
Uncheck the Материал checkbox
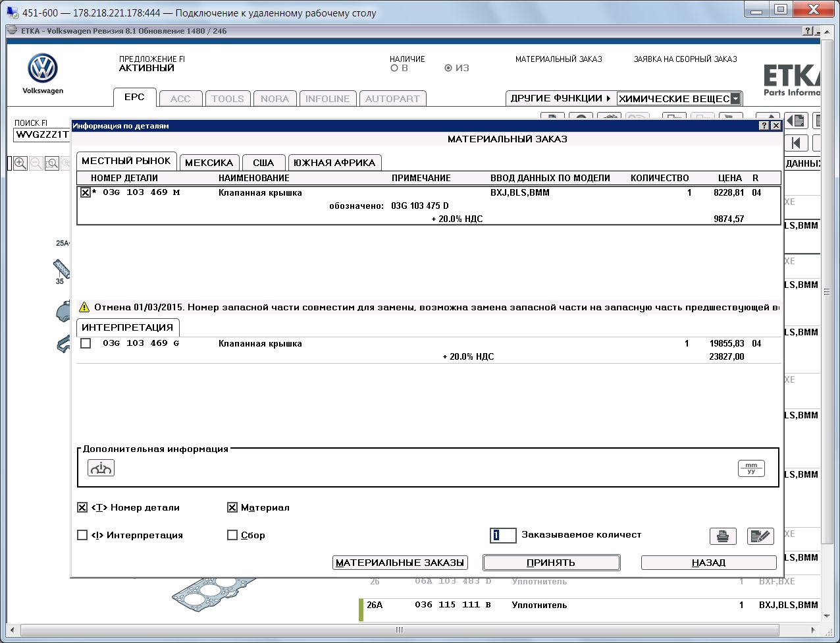pyautogui.click(x=232, y=507)
